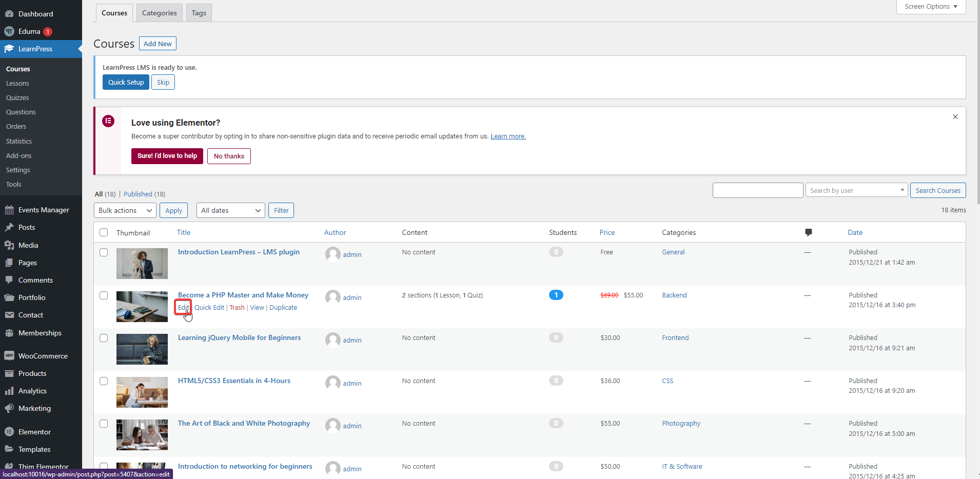Apply the selected bulk action
This screenshot has height=479, width=980.
173,210
